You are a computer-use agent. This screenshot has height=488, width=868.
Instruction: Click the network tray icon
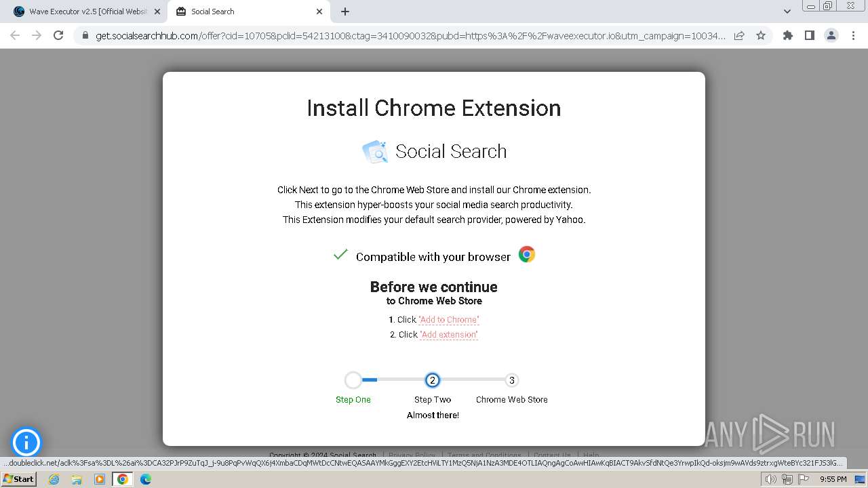(787, 479)
